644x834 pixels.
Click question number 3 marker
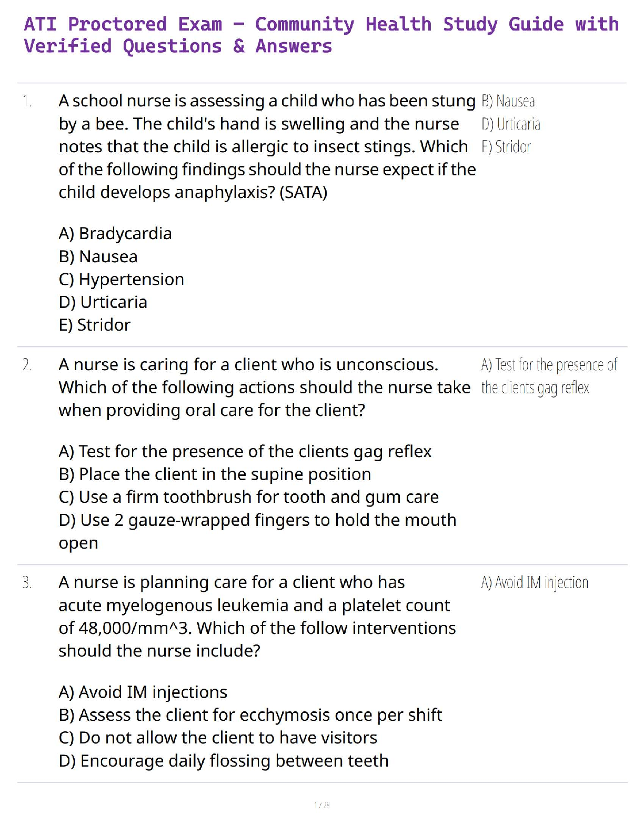click(x=27, y=582)
